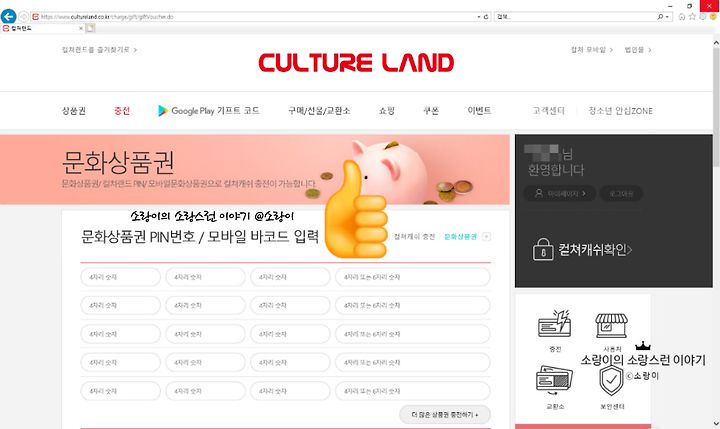This screenshot has width=720, height=429.
Task: Click the CULTURE LAND logo
Action: [356, 62]
